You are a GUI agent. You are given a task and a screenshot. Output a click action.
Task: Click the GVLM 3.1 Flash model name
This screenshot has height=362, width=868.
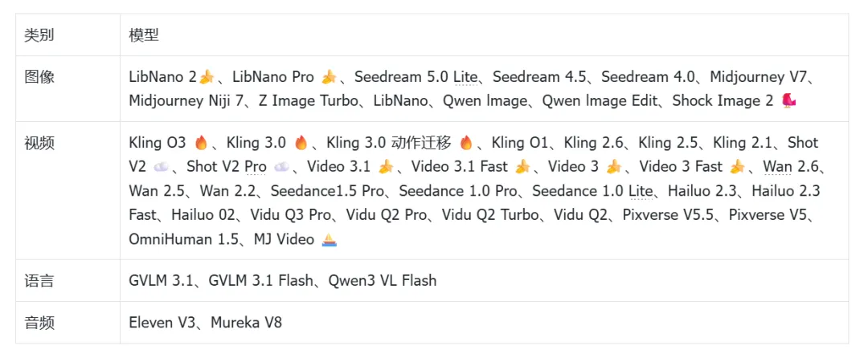pos(260,280)
